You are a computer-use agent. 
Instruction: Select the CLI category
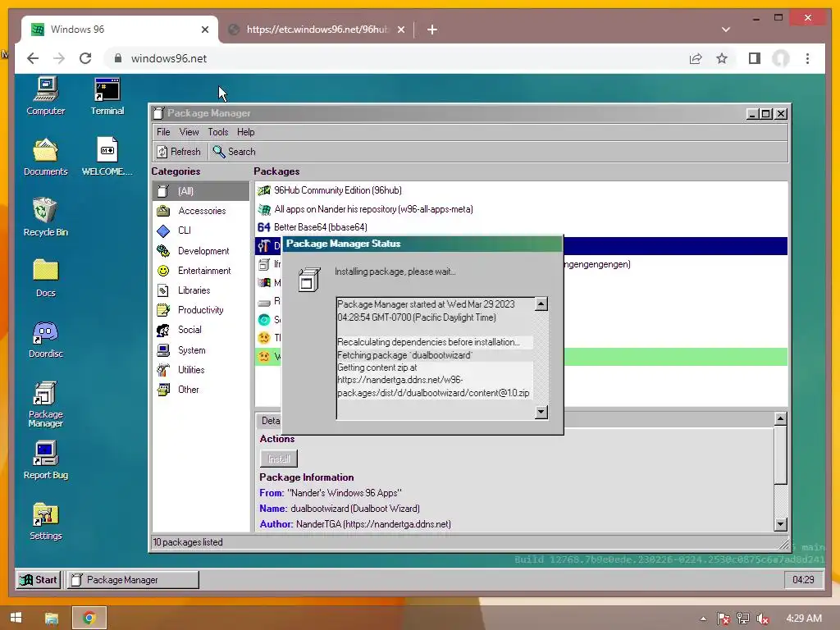(x=201, y=231)
